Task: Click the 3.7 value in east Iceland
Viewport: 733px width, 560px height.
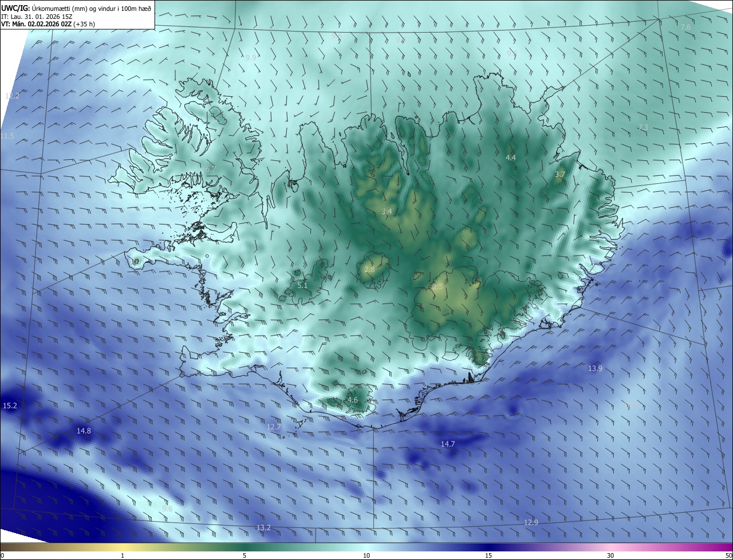Action: pyautogui.click(x=560, y=174)
